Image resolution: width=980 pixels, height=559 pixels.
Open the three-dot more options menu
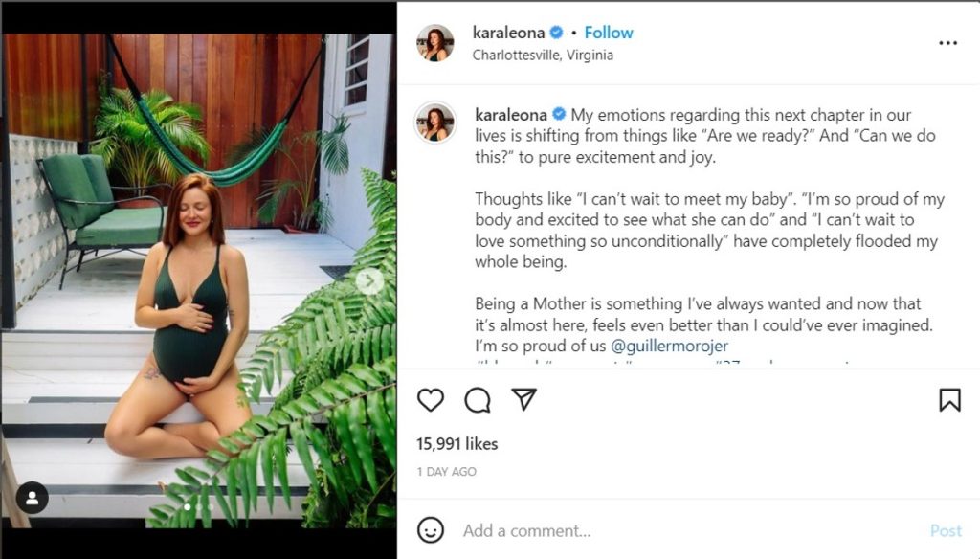(947, 43)
